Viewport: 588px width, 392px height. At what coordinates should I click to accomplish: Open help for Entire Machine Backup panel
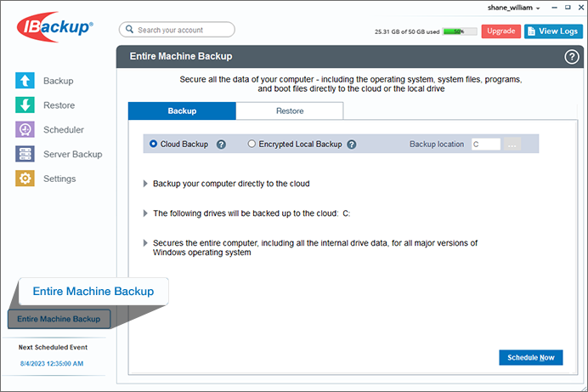[x=572, y=57]
